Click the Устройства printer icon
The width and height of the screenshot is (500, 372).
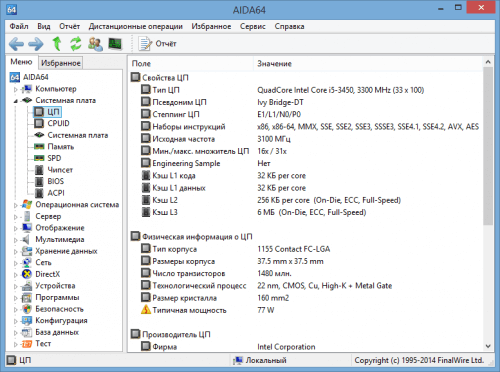pyautogui.click(x=27, y=286)
